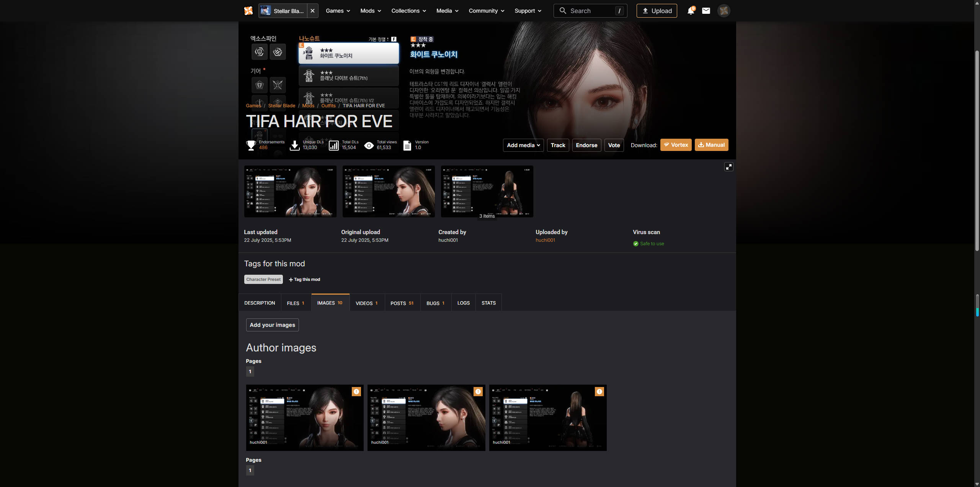Screen dimensions: 980x487
Task: Open the user profile avatar
Action: pos(724,11)
